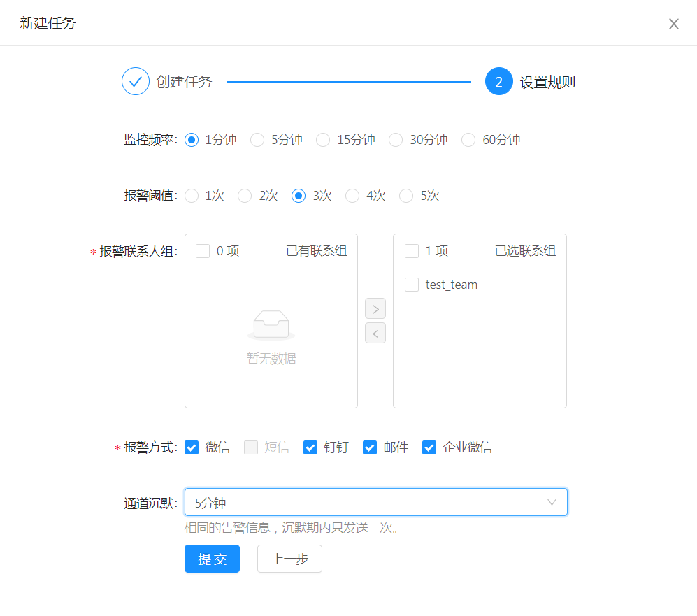
Task: Uncheck the 微信 alarm method
Action: [x=192, y=447]
